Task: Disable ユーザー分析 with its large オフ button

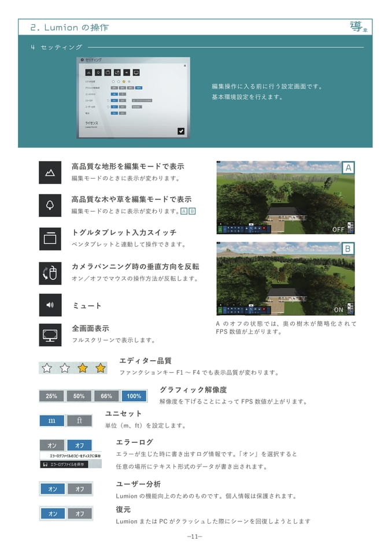Action: 80,489
